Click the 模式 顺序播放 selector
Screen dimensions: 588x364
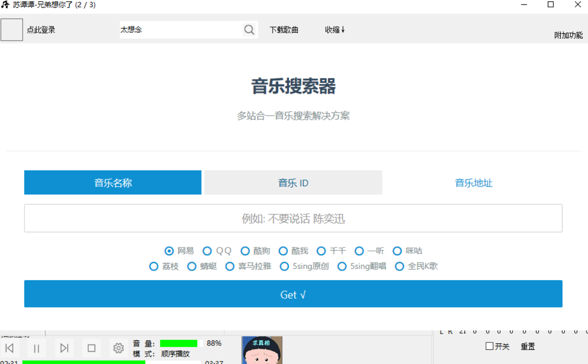(x=175, y=354)
